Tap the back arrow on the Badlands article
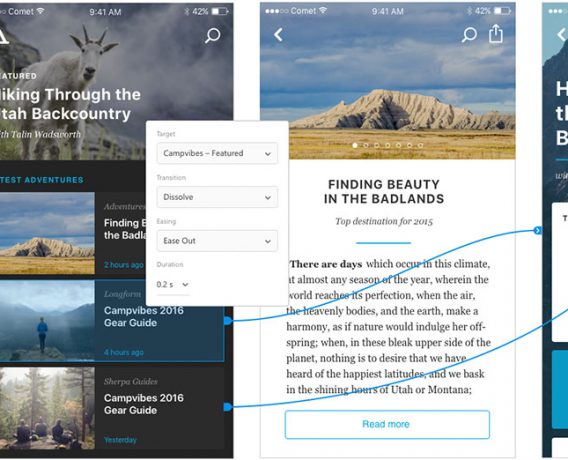The height and width of the screenshot is (460, 568). pyautogui.click(x=278, y=35)
